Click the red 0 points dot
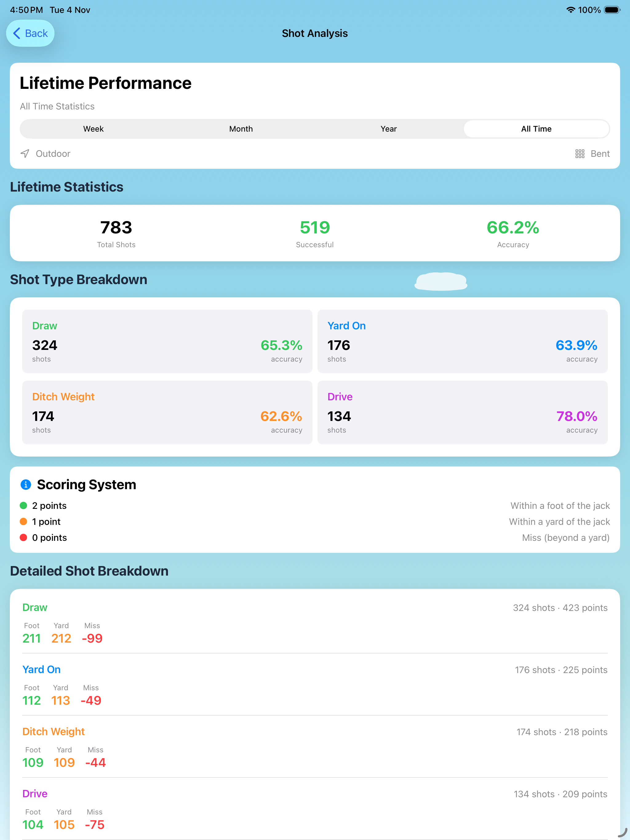 24,537
